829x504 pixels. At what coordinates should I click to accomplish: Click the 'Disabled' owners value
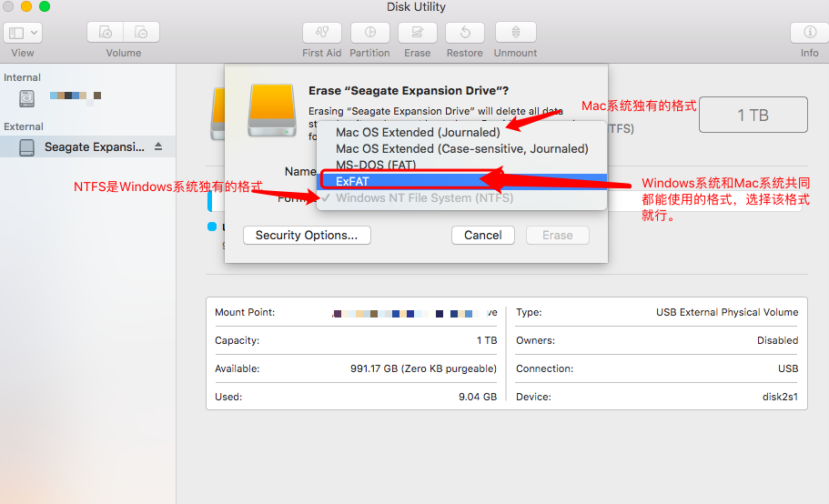tap(777, 341)
